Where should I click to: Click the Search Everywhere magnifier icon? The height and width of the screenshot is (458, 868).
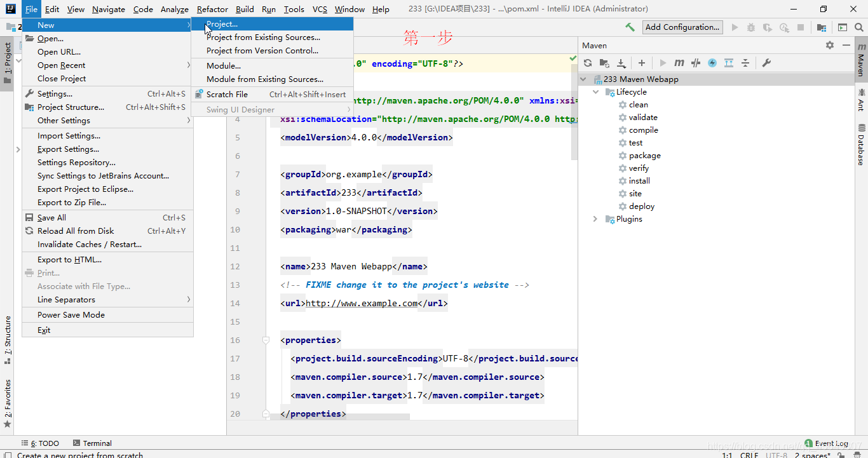tap(859, 27)
